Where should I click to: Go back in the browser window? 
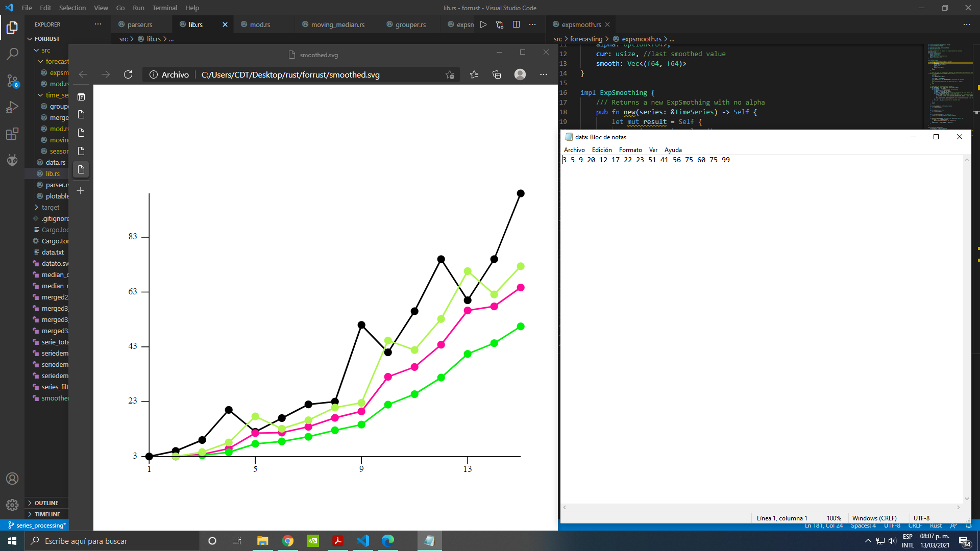(83, 74)
